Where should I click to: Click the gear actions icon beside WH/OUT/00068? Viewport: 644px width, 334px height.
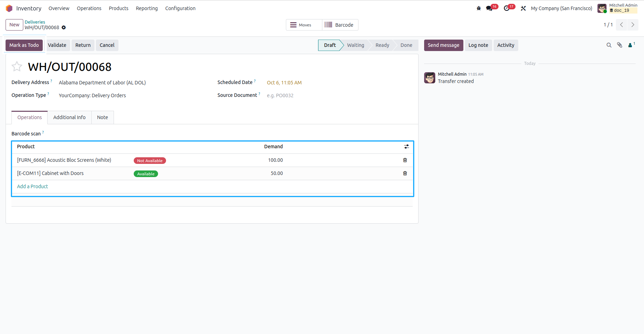point(64,27)
